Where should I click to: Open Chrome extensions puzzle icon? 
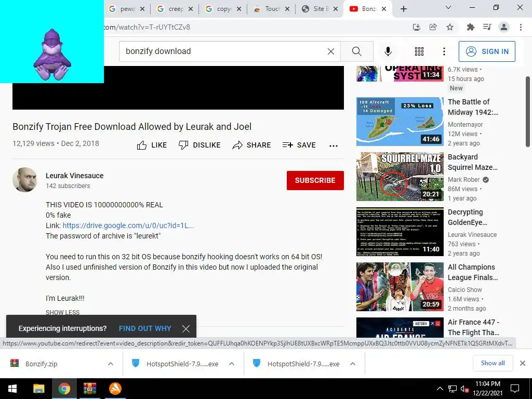pyautogui.click(x=470, y=27)
